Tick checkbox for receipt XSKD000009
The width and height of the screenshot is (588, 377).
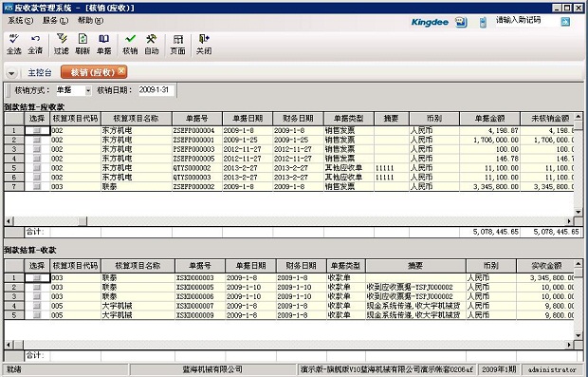pos(37,315)
